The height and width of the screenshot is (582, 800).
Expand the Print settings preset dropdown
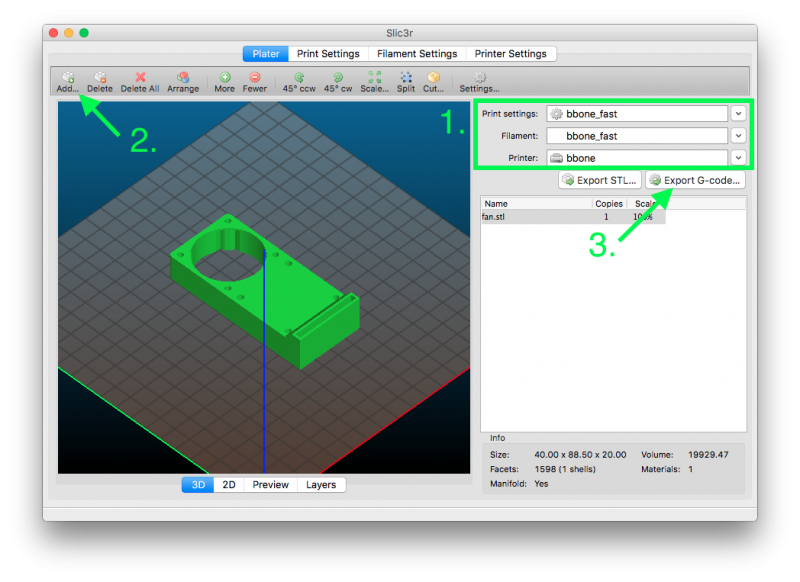738,113
